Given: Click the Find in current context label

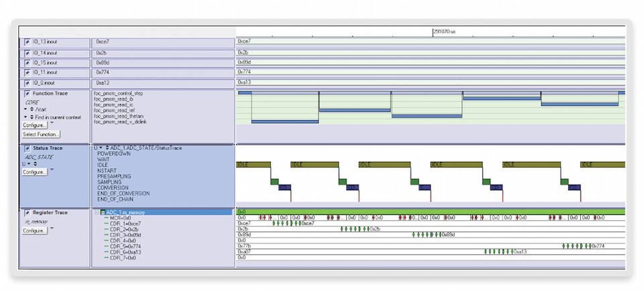Looking at the screenshot, I should click(x=58, y=117).
